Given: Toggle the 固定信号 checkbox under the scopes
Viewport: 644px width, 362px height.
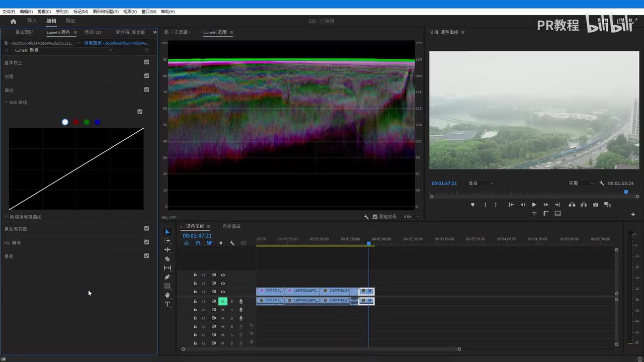Looking at the screenshot, I should [x=375, y=217].
